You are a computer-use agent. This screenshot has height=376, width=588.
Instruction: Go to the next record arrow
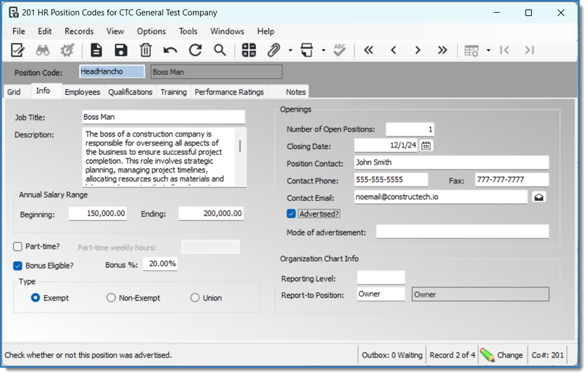[x=417, y=50]
